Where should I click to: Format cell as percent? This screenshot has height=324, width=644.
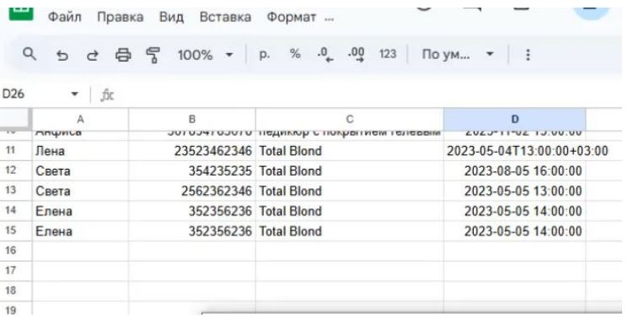click(x=295, y=54)
